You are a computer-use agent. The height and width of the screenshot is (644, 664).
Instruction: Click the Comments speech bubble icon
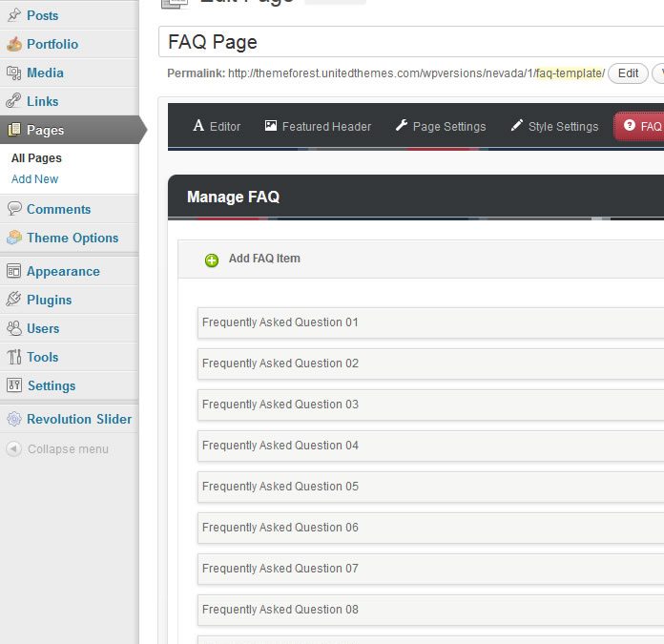(x=14, y=209)
